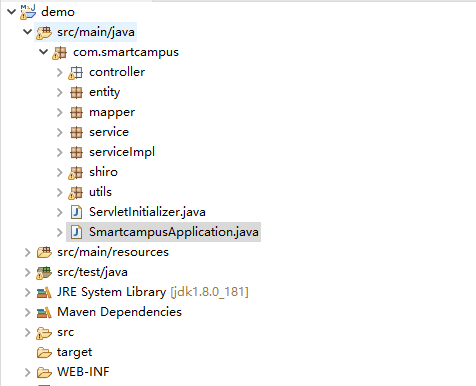
Task: Select the src folder label
Action: 66,332
